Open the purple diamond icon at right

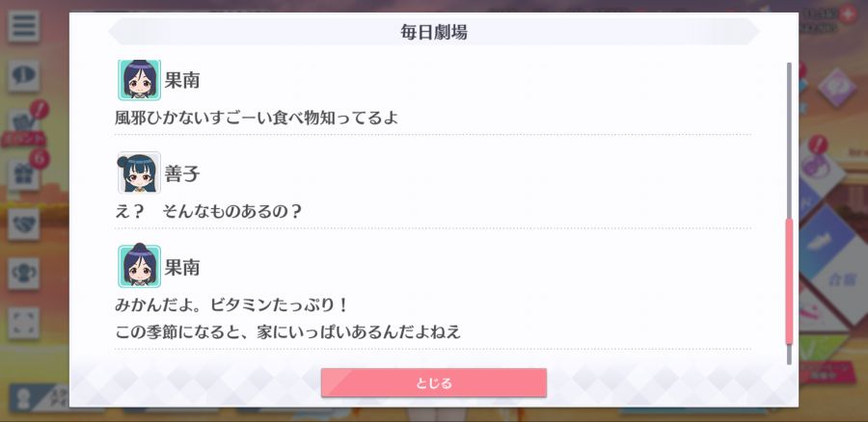click(x=836, y=88)
